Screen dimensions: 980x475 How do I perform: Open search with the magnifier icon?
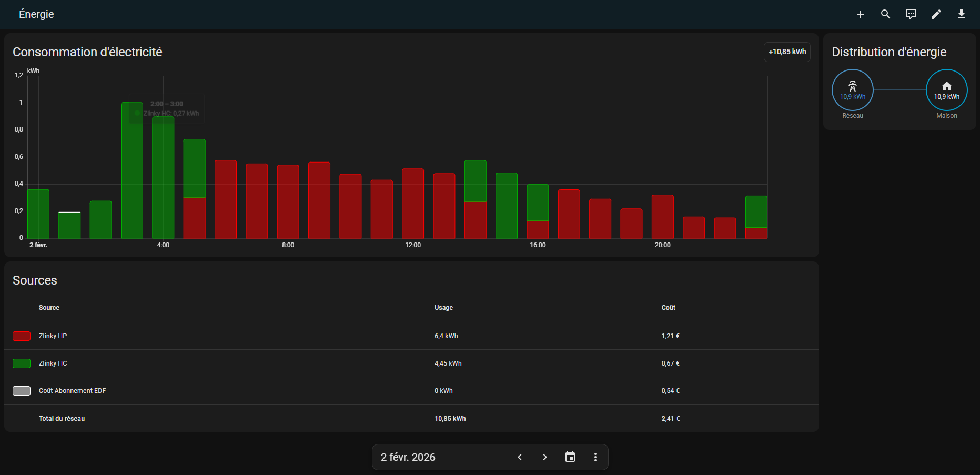coord(886,14)
